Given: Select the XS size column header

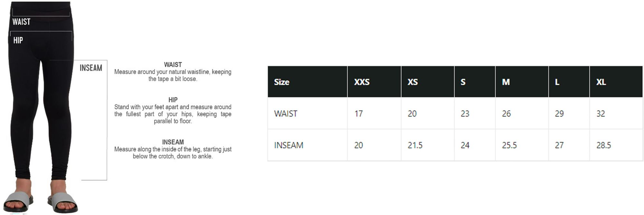Looking at the screenshot, I should tap(412, 82).
